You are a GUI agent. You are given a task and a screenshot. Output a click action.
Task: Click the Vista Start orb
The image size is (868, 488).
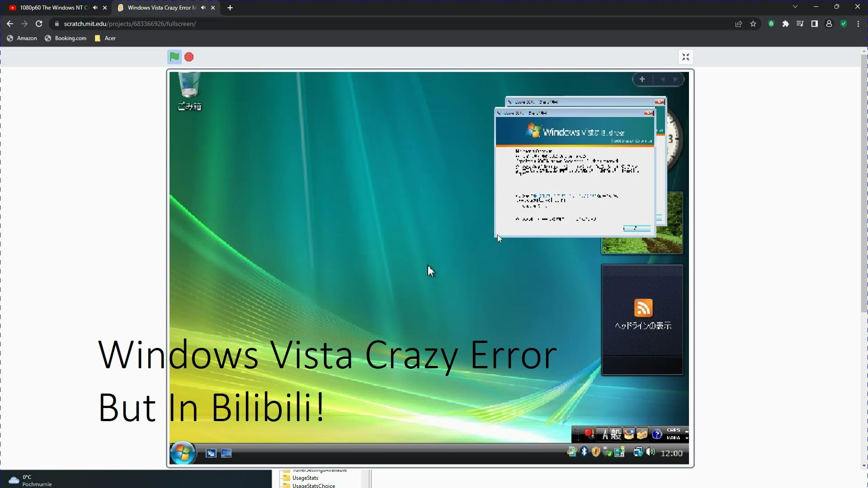pos(183,452)
